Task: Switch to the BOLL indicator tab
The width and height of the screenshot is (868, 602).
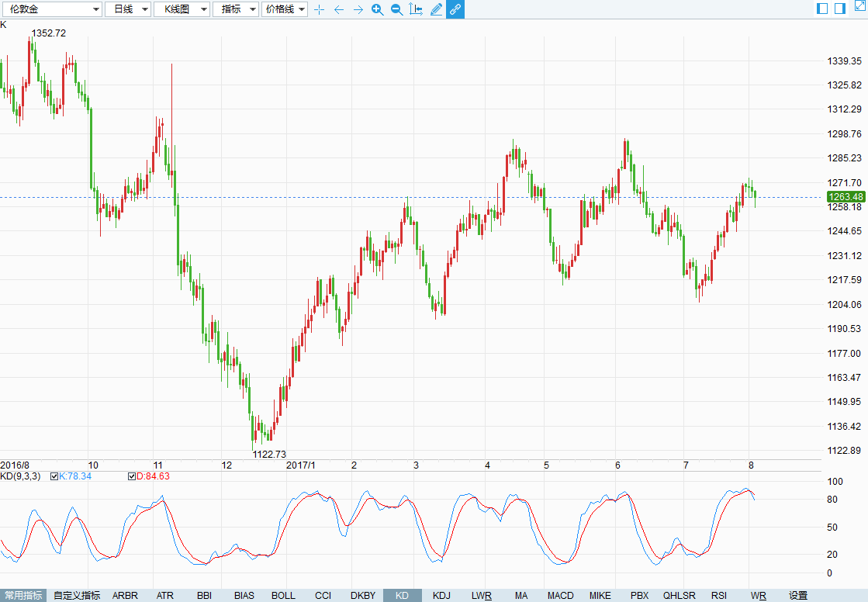Action: [x=283, y=595]
